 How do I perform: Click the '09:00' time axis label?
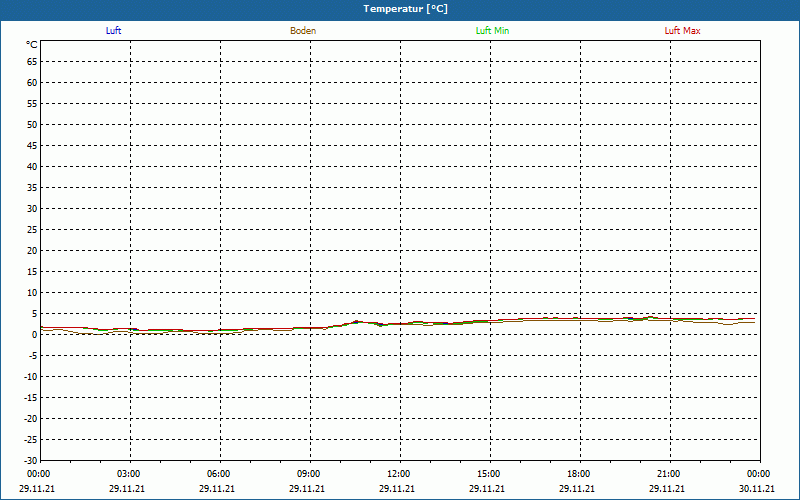coord(309,474)
